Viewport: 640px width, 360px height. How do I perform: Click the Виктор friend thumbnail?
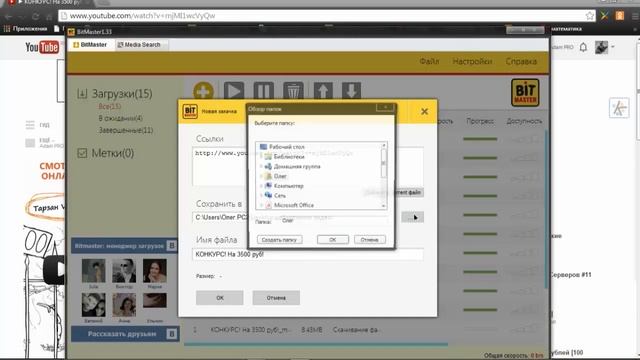[x=124, y=271]
